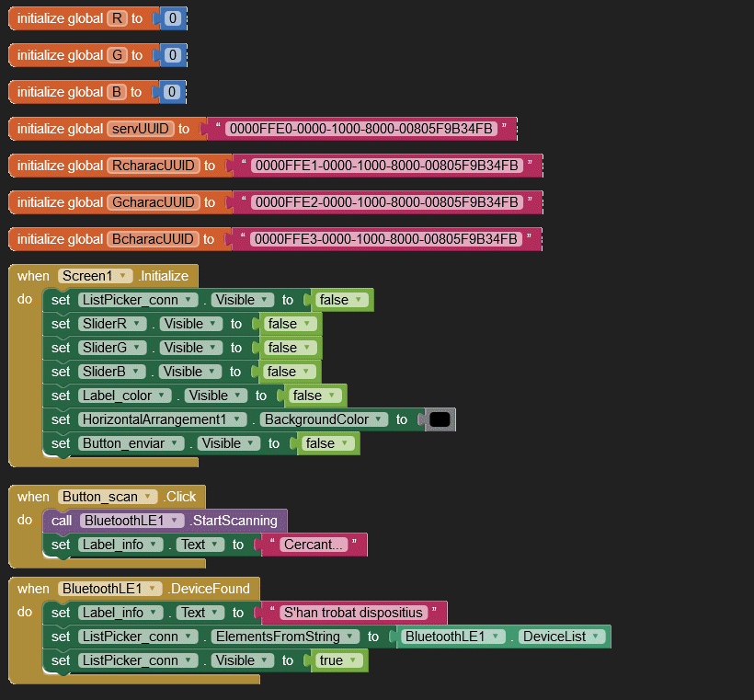Click the black BackgroundColor color swatch
Image resolution: width=754 pixels, height=700 pixels.
(440, 419)
